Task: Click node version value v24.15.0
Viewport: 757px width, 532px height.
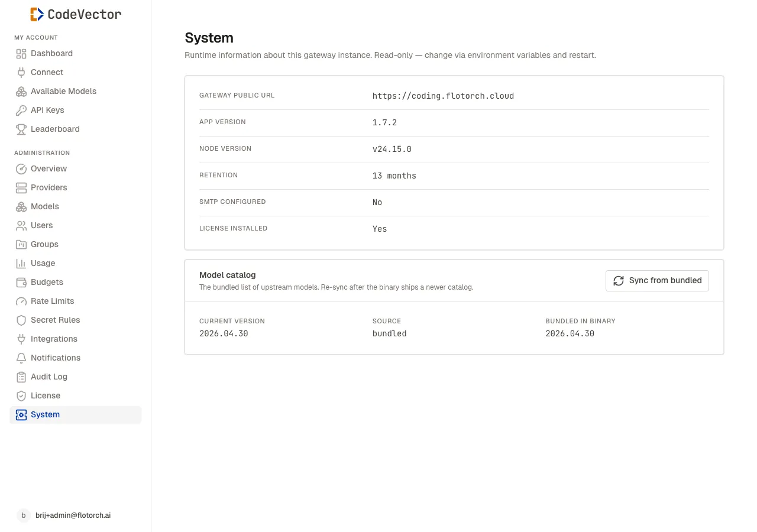Action: tap(392, 149)
